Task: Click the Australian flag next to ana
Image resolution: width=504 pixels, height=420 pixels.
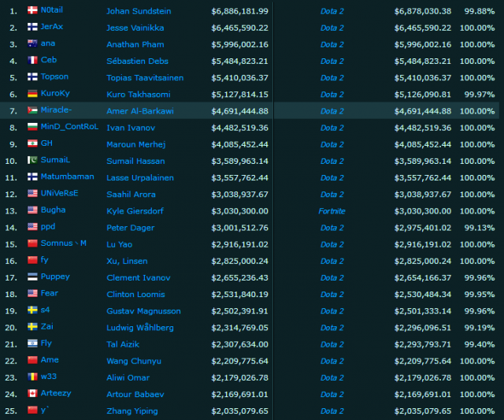Action: tap(32, 44)
